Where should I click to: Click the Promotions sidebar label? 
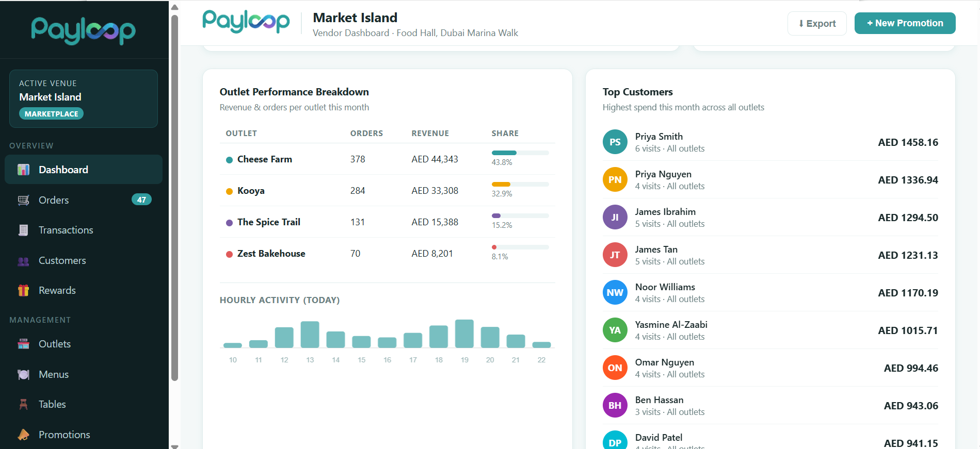65,435
